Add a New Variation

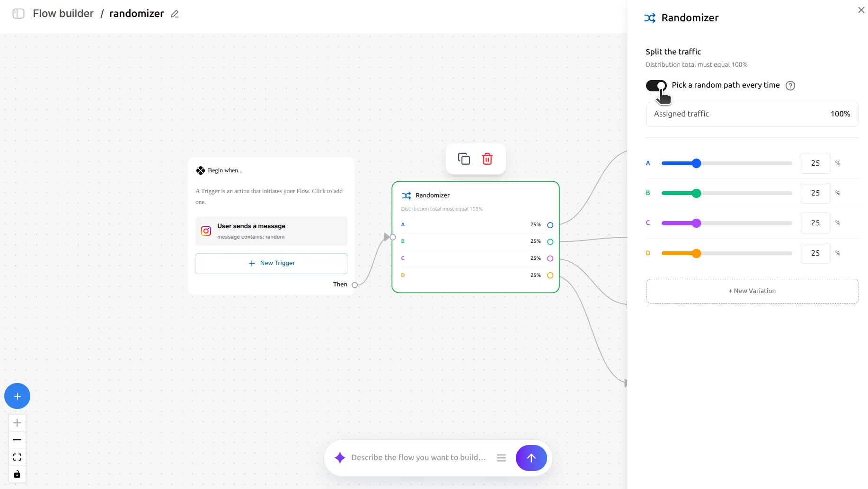click(752, 291)
